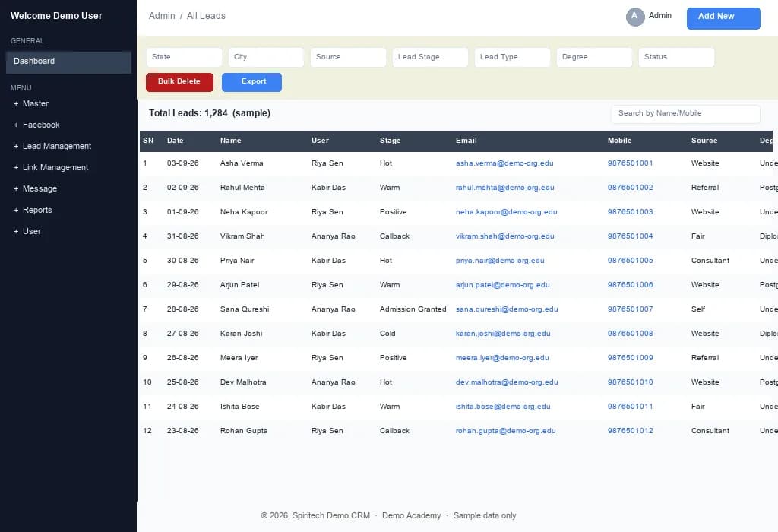The height and width of the screenshot is (532, 778).
Task: Open the Dashboard menu item
Action: click(x=68, y=62)
